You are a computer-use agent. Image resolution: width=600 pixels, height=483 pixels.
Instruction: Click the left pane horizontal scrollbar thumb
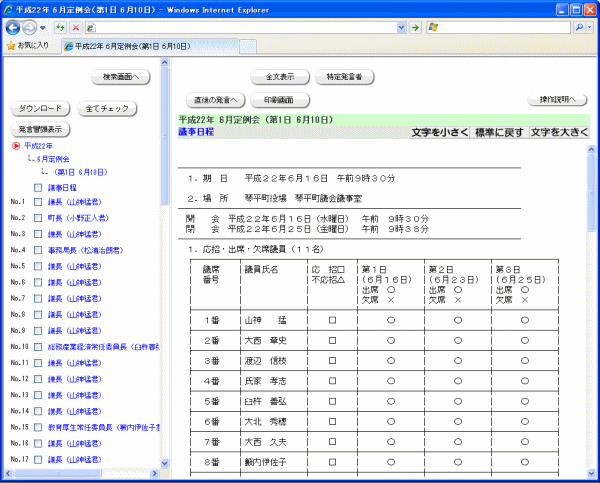(x=58, y=473)
